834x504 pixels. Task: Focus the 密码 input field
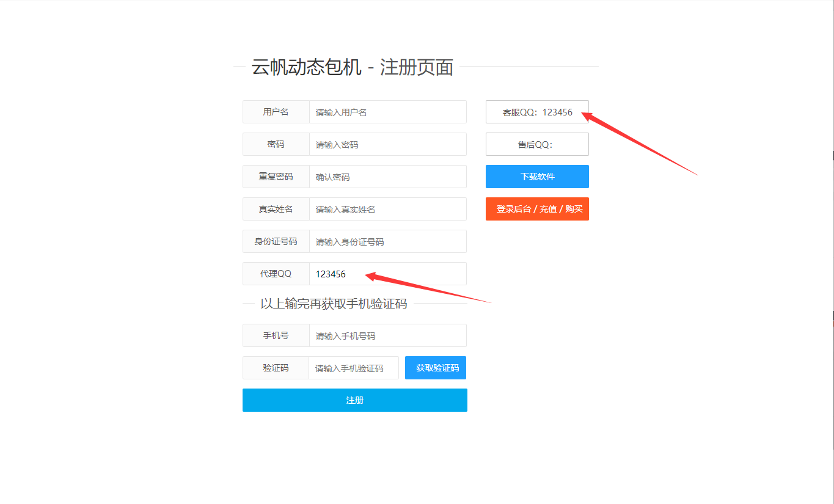click(388, 144)
